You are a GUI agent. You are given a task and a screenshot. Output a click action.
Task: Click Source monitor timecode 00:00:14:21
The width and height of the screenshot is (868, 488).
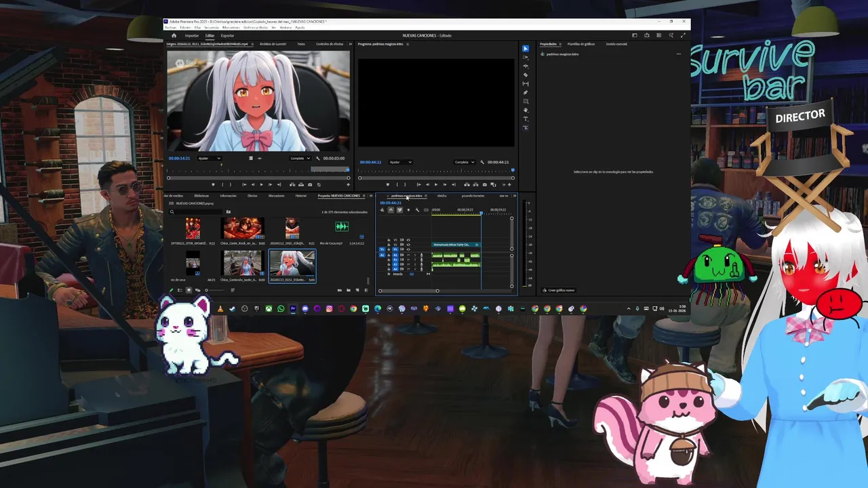pos(179,159)
